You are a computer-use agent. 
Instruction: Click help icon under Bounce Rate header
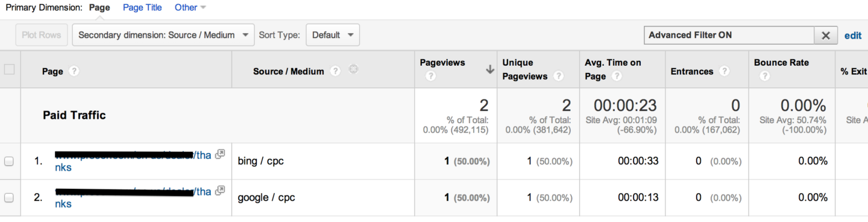click(764, 77)
